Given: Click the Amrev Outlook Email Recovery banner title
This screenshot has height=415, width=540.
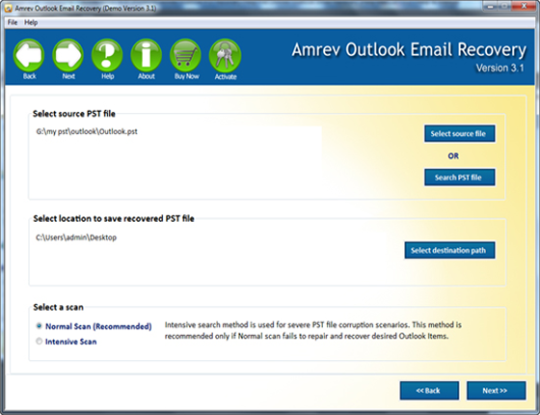Looking at the screenshot, I should [409, 50].
